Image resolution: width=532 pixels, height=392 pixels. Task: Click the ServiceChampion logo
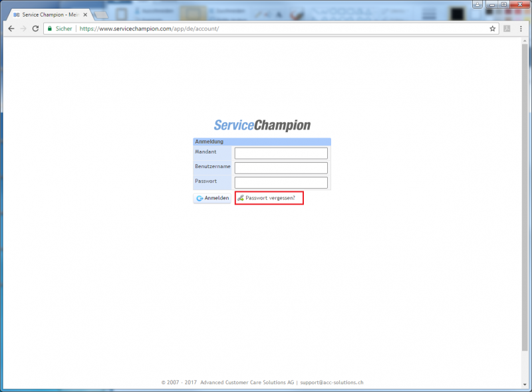tap(262, 125)
